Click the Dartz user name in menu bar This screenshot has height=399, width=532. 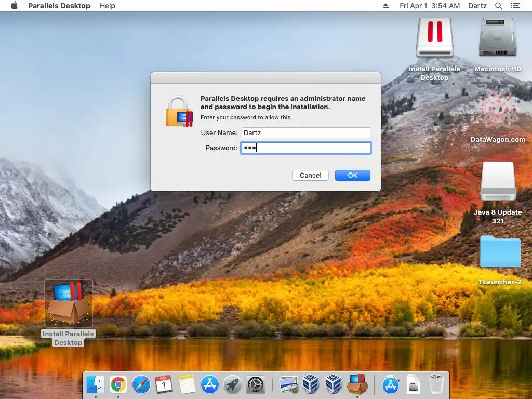pyautogui.click(x=477, y=6)
